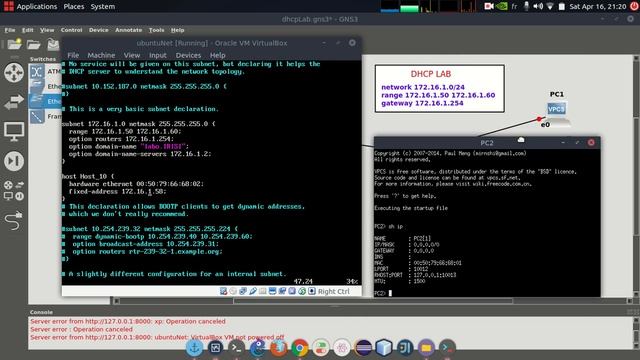This screenshot has height=360, width=640.
Task: Select the ATM switch device icon
Action: click(x=37, y=72)
